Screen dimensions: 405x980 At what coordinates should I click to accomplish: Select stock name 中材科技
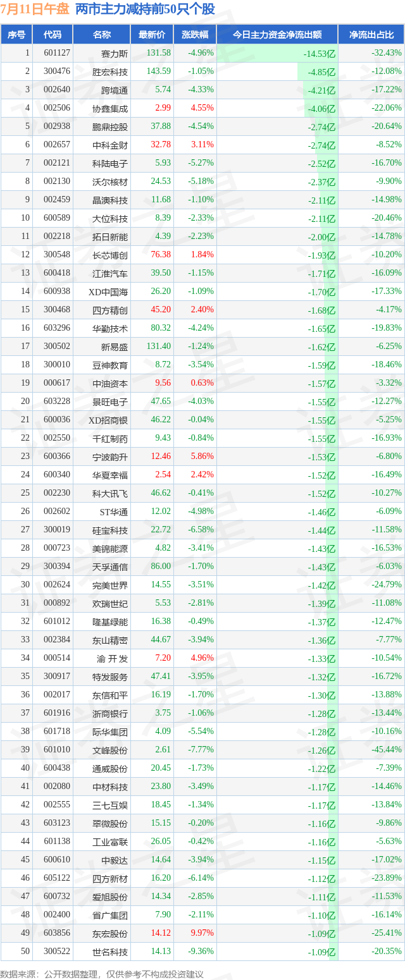[110, 787]
